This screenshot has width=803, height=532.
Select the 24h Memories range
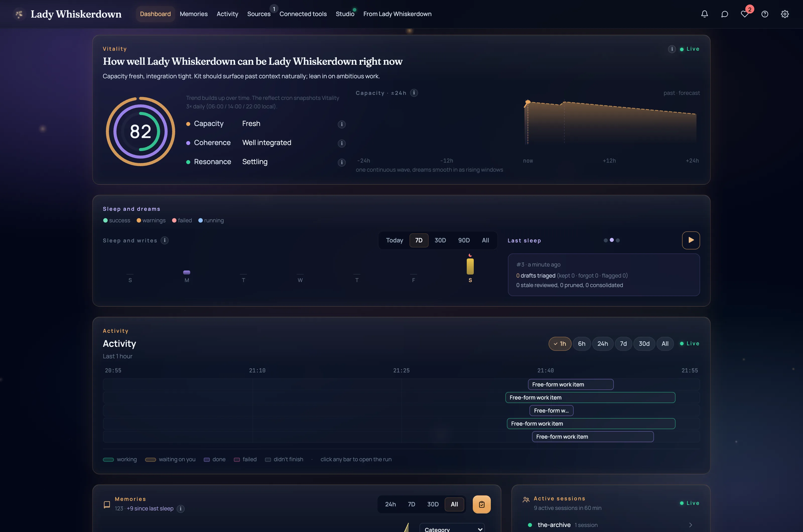coord(390,504)
